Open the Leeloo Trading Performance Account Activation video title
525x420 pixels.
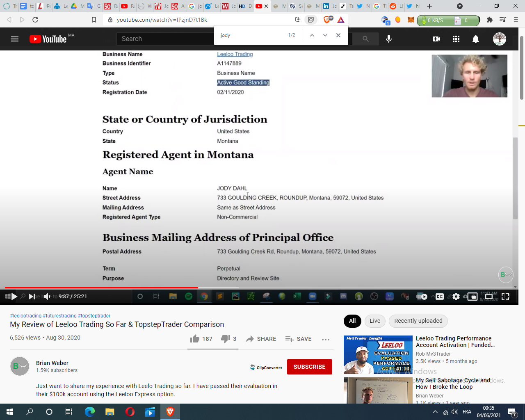pyautogui.click(x=455, y=342)
